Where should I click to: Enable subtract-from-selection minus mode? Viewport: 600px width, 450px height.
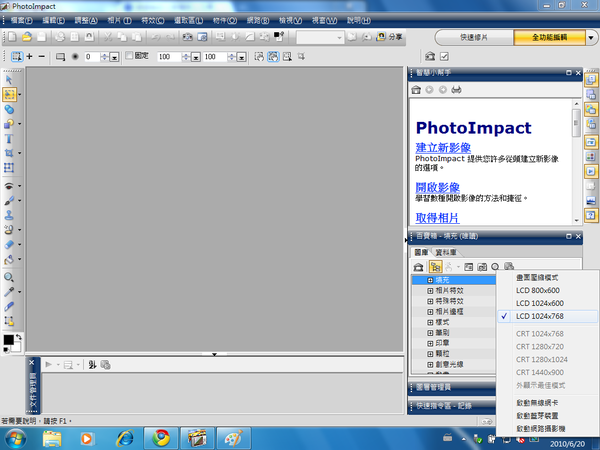tap(42, 57)
